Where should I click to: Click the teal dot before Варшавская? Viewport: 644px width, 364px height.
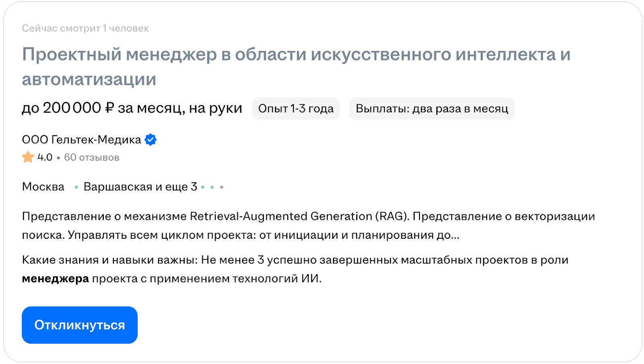[x=76, y=187]
